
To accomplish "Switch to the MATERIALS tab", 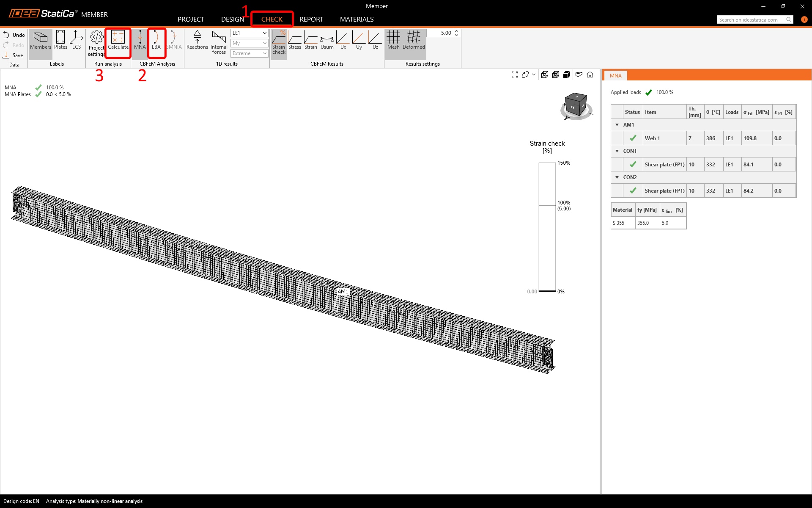I will (x=357, y=19).
